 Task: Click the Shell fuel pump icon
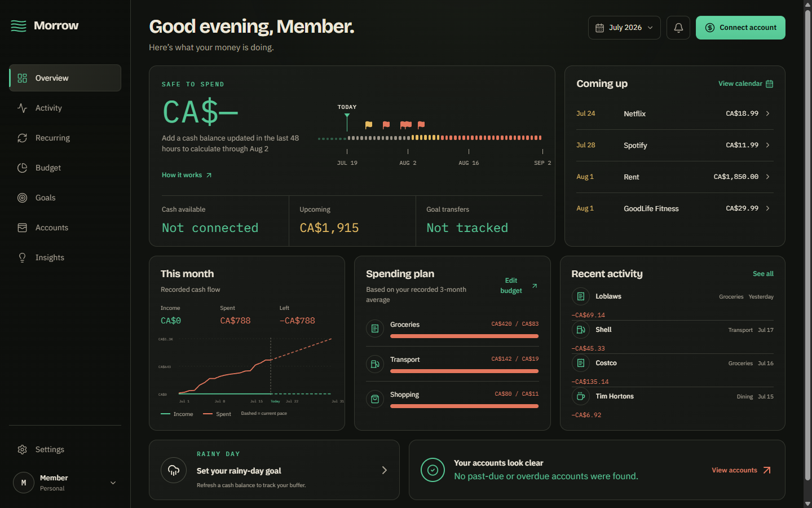point(581,330)
